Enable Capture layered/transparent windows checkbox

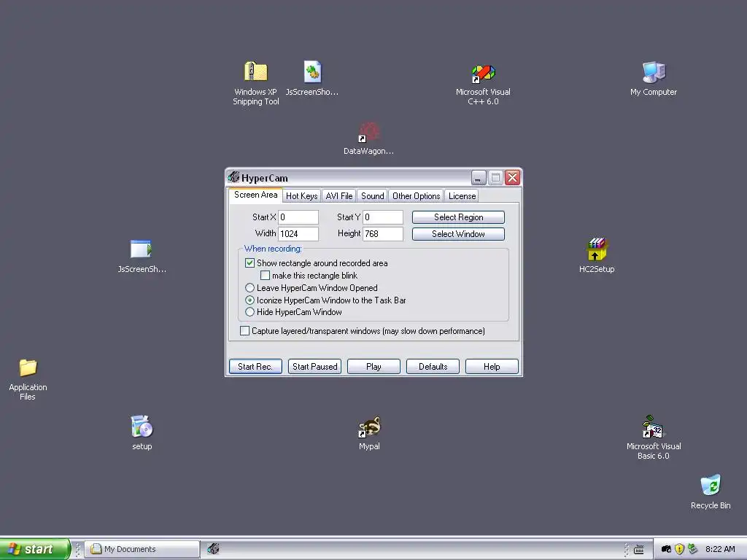244,330
